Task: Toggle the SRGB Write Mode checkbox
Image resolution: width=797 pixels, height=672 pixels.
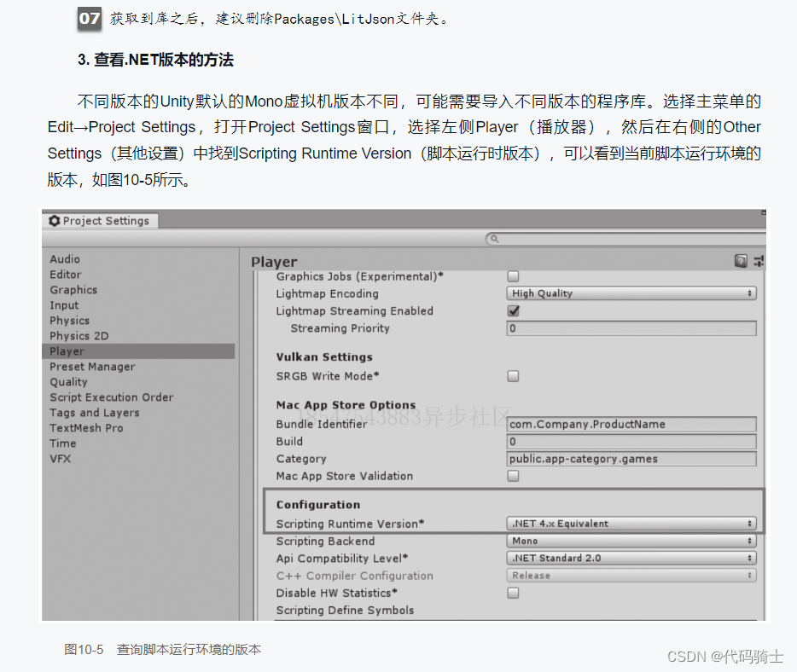Action: 514,376
